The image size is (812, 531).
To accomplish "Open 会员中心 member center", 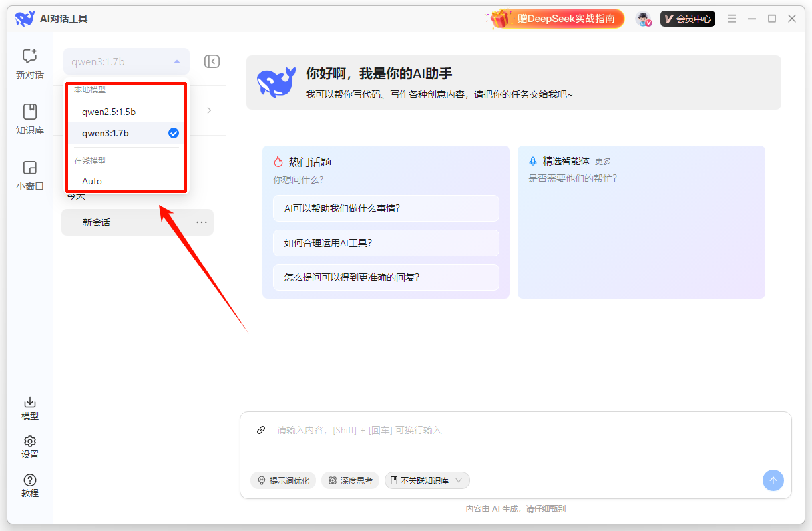I will [x=688, y=18].
